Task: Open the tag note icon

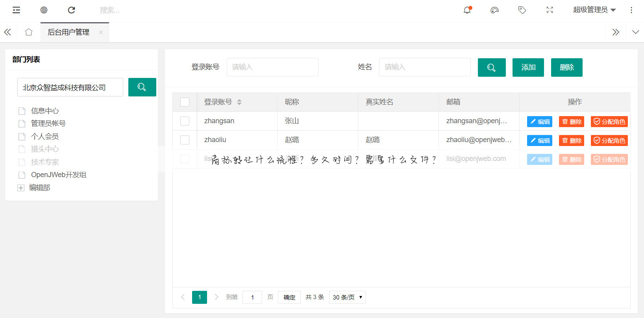Action: (x=522, y=10)
